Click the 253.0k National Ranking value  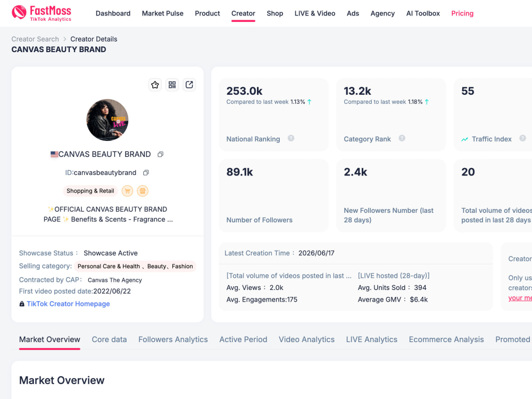pyautogui.click(x=244, y=91)
